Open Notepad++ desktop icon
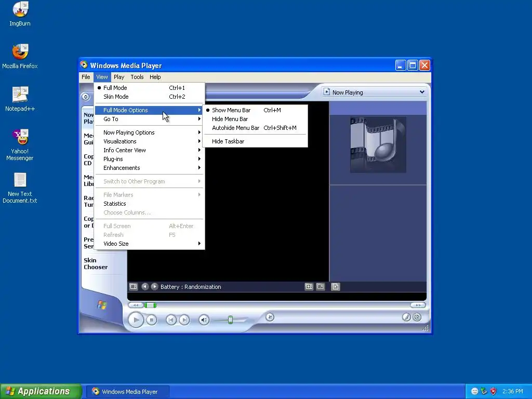 20,99
